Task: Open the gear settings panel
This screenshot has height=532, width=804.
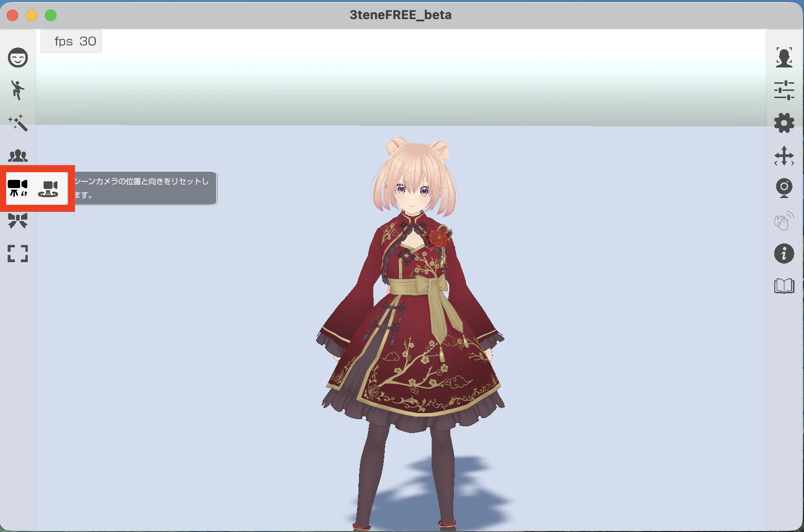Action: coord(784,123)
